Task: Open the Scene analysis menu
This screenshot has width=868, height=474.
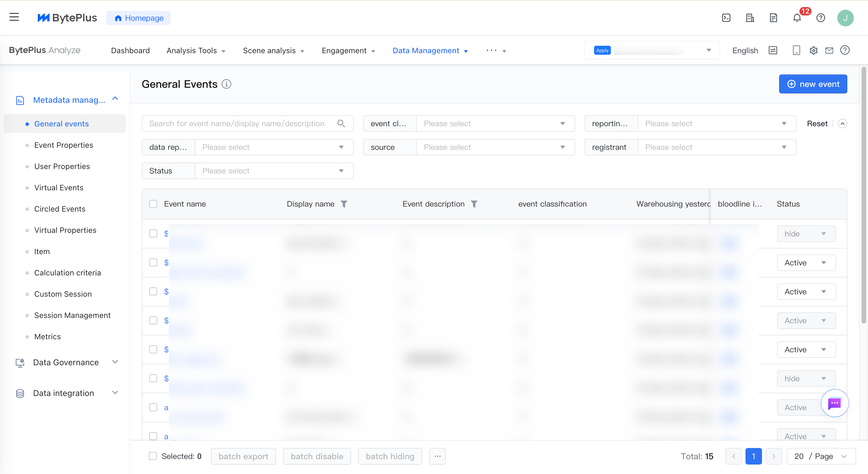Action: click(x=274, y=51)
